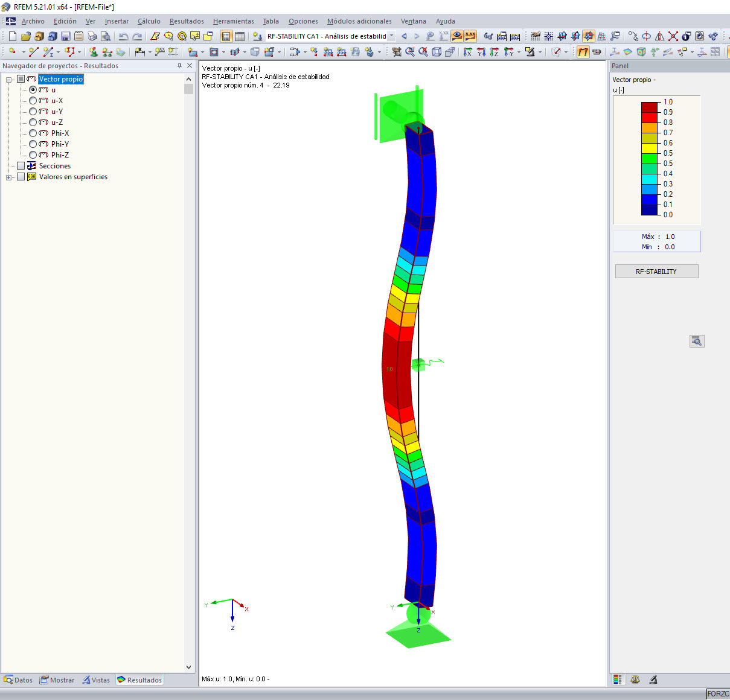Collapse the Vector propio tree branch
Viewport: 730px width, 700px height.
[x=8, y=79]
